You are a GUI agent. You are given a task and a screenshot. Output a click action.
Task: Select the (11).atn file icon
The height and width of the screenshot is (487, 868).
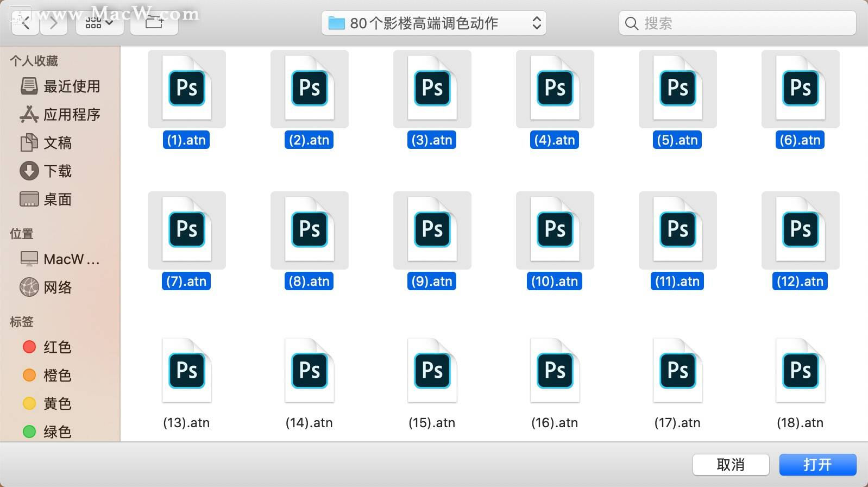[678, 230]
